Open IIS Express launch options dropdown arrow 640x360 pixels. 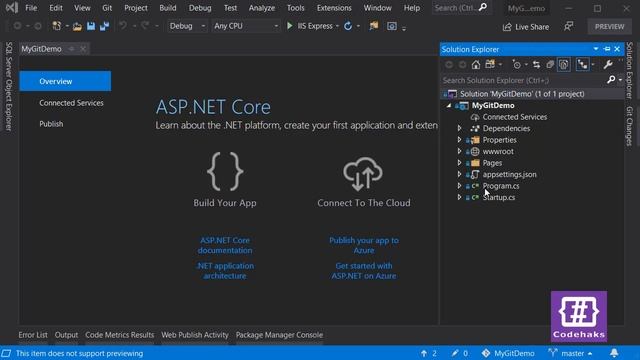coord(337,26)
